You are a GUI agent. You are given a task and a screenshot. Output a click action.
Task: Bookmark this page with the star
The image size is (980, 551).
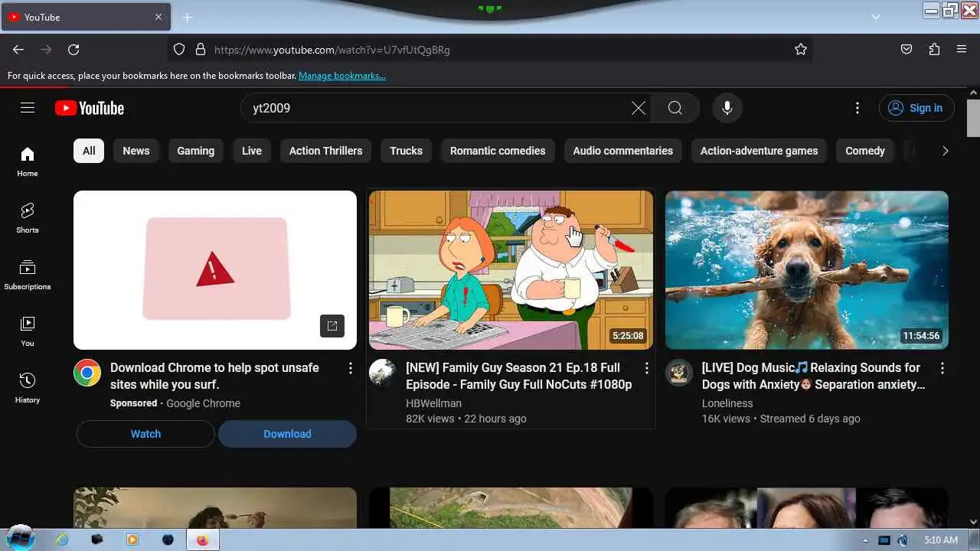tap(801, 50)
